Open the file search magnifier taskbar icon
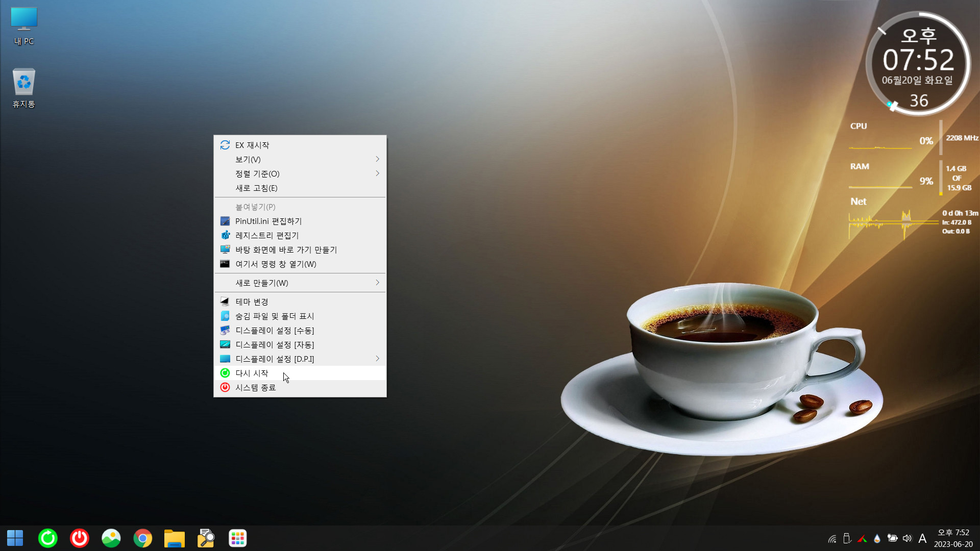 coord(206,538)
